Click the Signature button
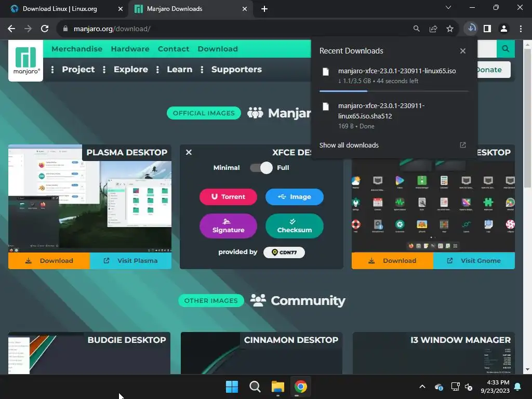The height and width of the screenshot is (399, 532). point(228,226)
